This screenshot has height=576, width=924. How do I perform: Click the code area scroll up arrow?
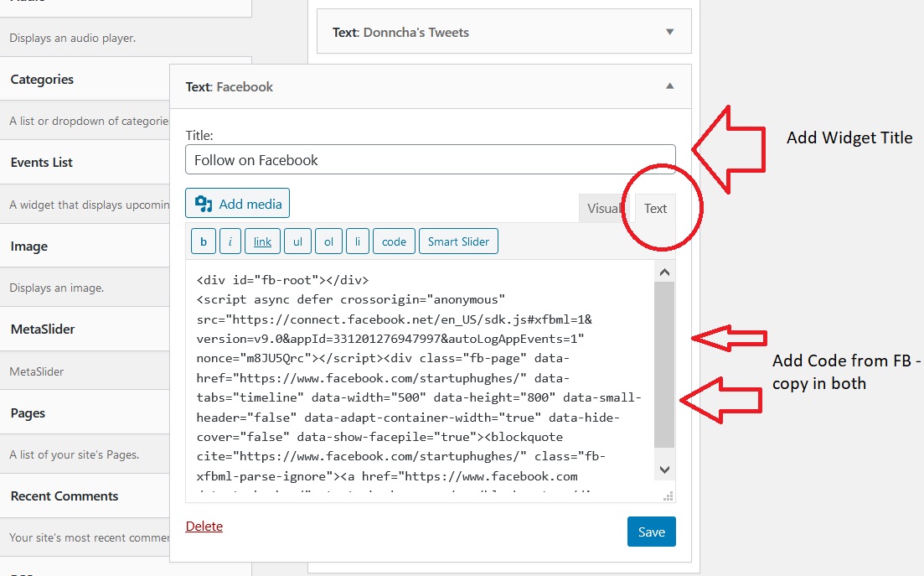pos(664,272)
